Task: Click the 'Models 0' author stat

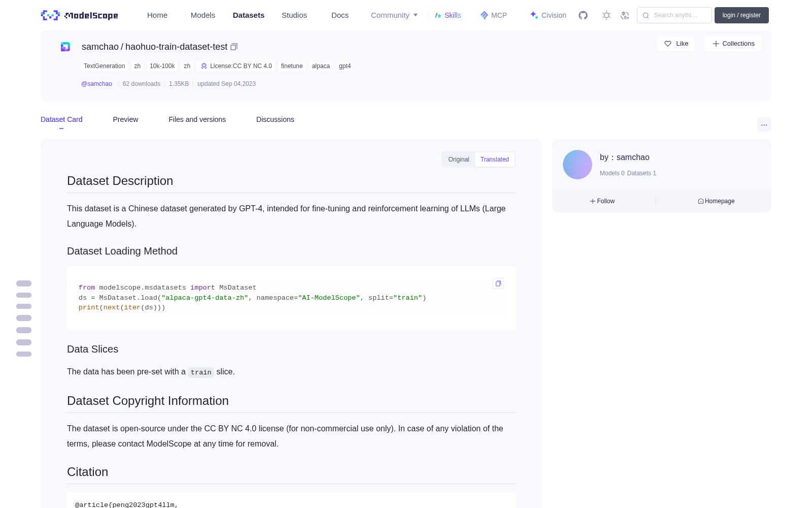Action: click(x=612, y=173)
